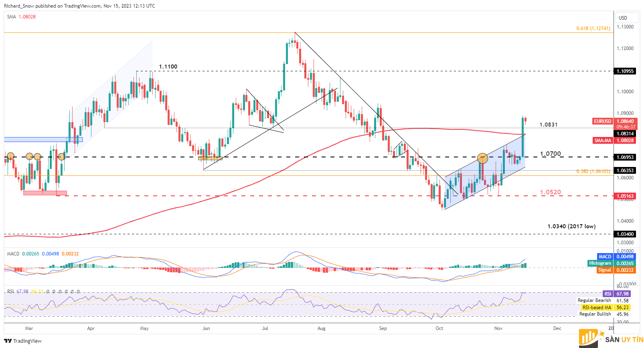644x348 pixels.
Task: Click the 1.06353 price level label
Action: coord(625,171)
